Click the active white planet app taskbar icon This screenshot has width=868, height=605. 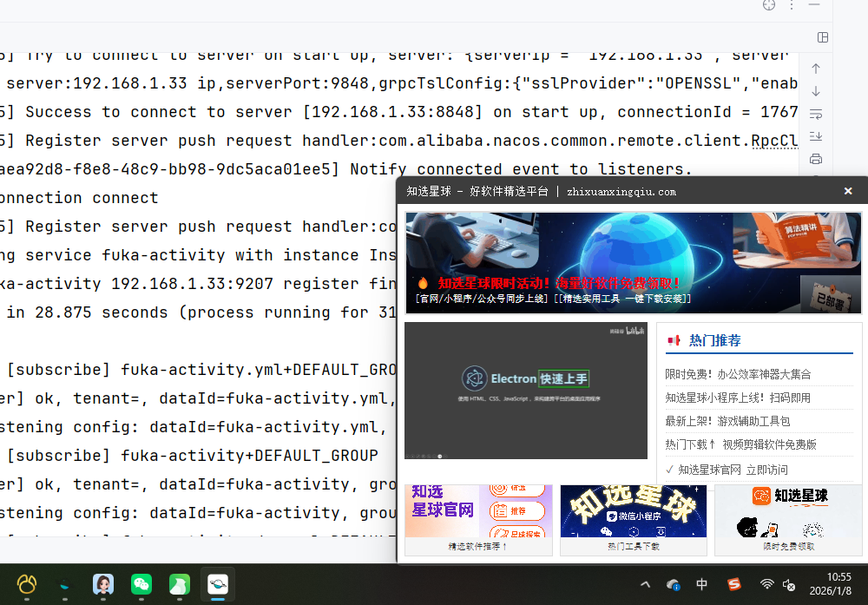[218, 584]
